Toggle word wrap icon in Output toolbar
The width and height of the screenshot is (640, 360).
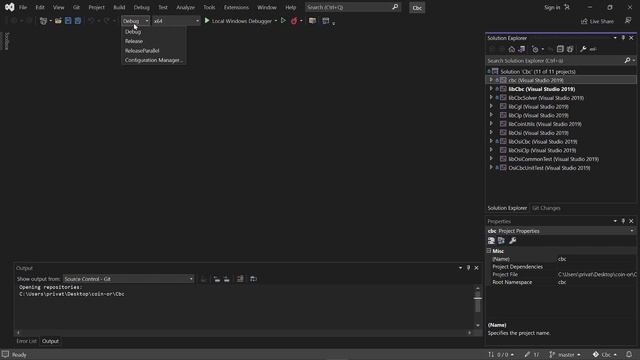(253, 279)
